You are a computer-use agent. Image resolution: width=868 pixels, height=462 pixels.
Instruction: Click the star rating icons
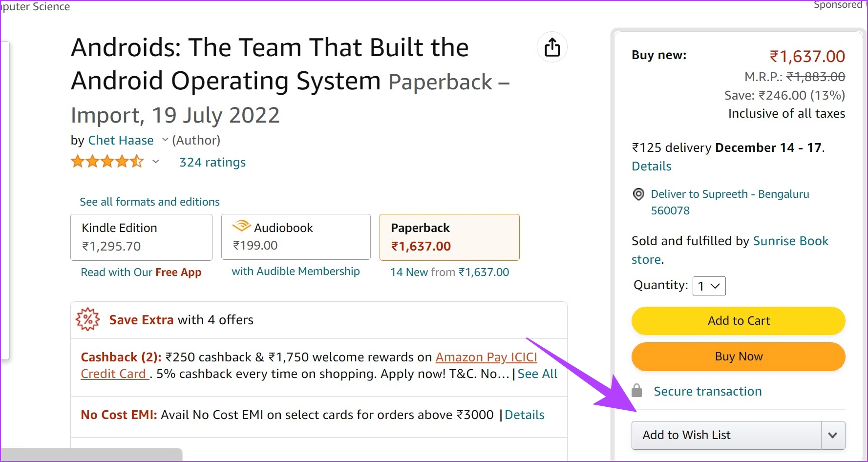point(107,161)
